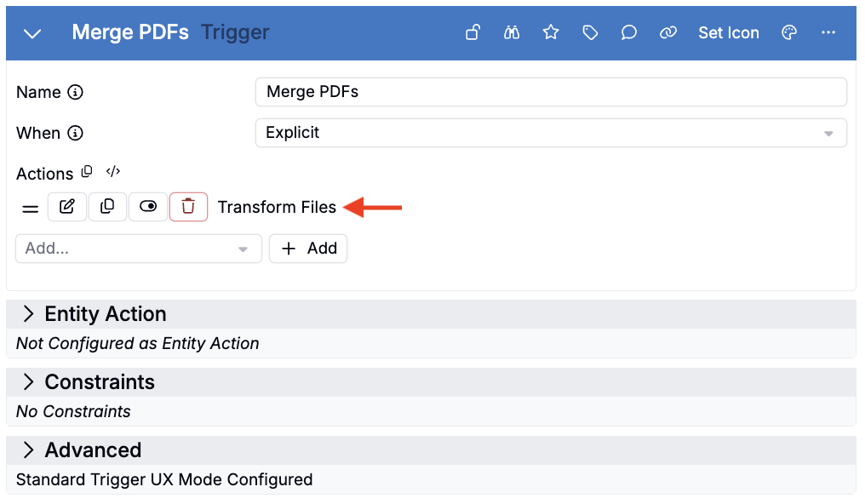Collapse the Merge PDFs trigger panel
865x504 pixels.
(32, 34)
